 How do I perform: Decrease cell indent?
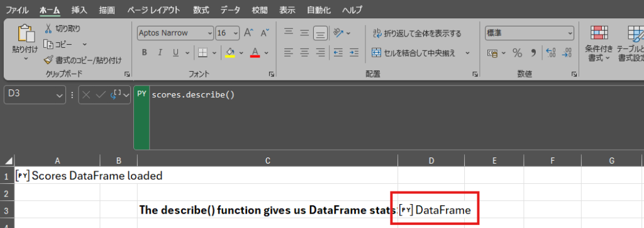coord(338,52)
